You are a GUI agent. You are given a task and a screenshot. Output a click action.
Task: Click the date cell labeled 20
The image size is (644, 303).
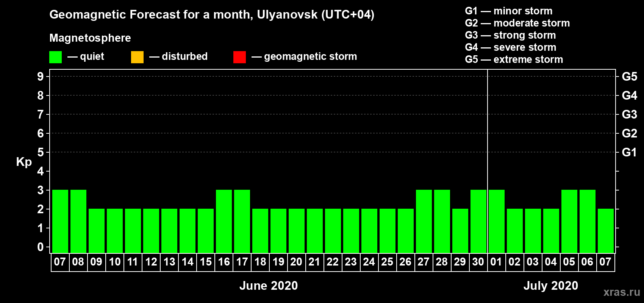[297, 262]
